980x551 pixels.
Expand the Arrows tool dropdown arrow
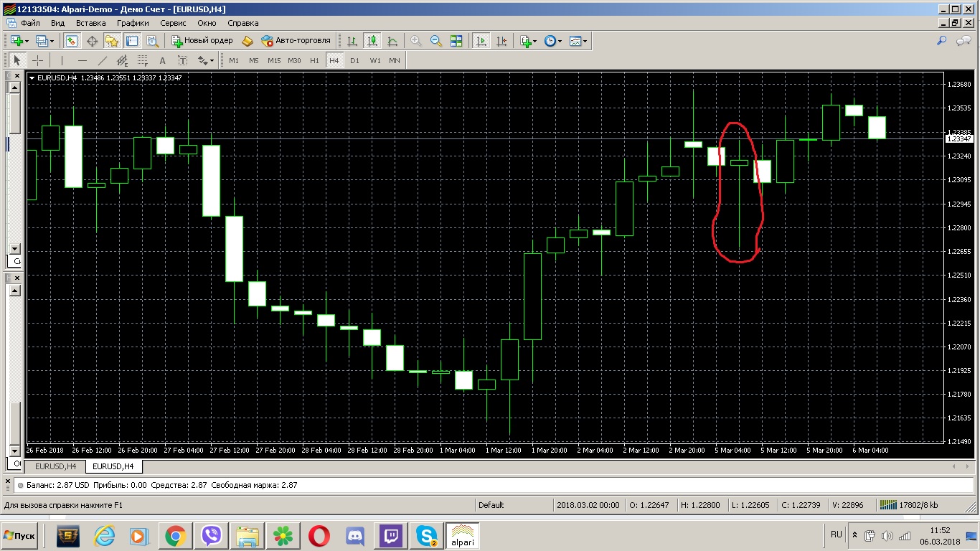point(212,60)
